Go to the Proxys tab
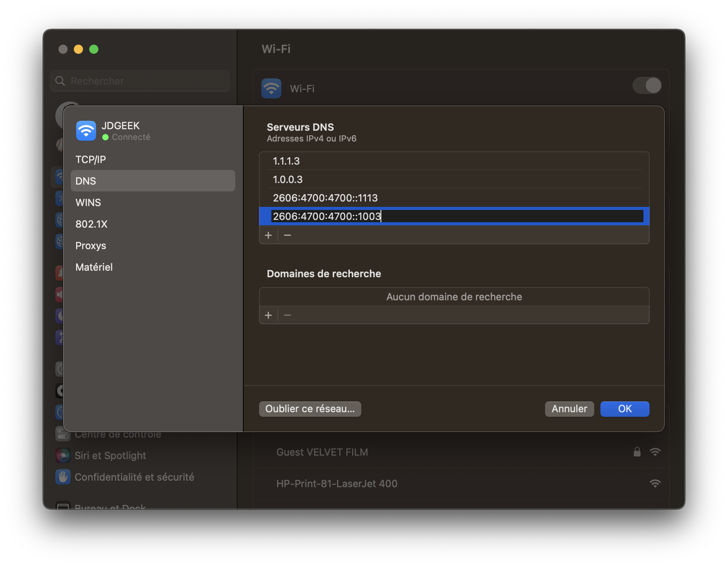This screenshot has height=566, width=728. click(x=153, y=246)
